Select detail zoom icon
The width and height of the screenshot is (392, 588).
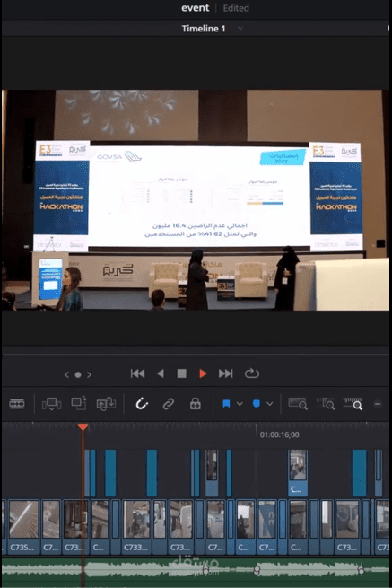326,403
